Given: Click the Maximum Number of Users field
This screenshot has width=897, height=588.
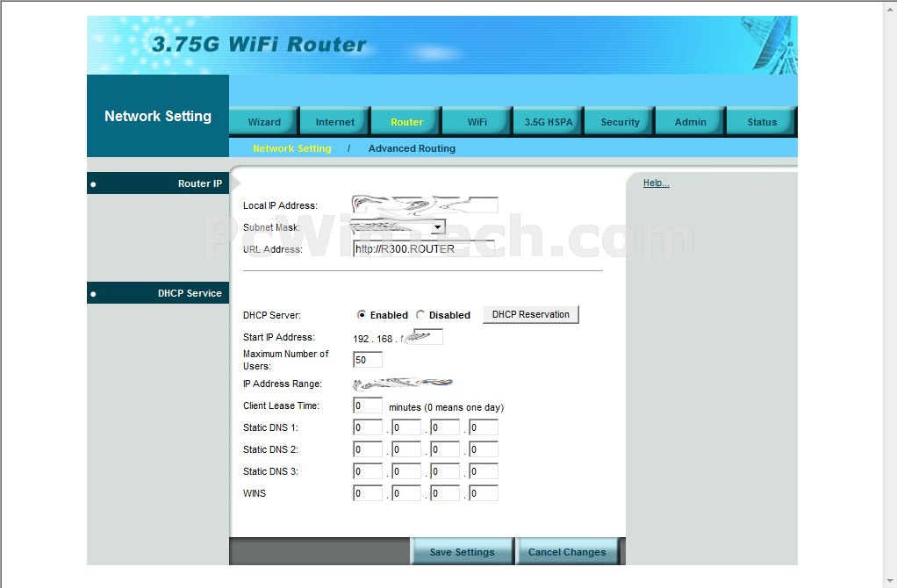Looking at the screenshot, I should [367, 360].
